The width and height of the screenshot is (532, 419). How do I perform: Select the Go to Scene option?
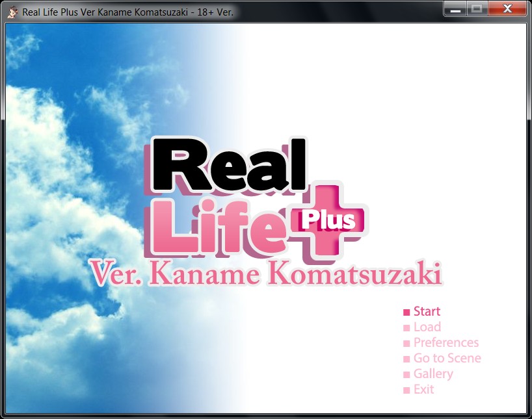coord(447,359)
